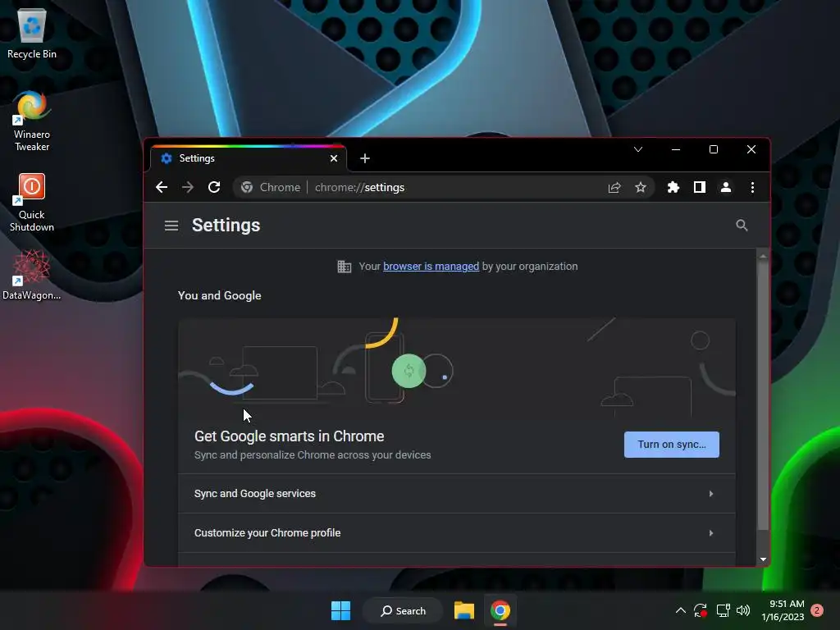Toggle the side panel icon
The width and height of the screenshot is (840, 630).
[699, 187]
